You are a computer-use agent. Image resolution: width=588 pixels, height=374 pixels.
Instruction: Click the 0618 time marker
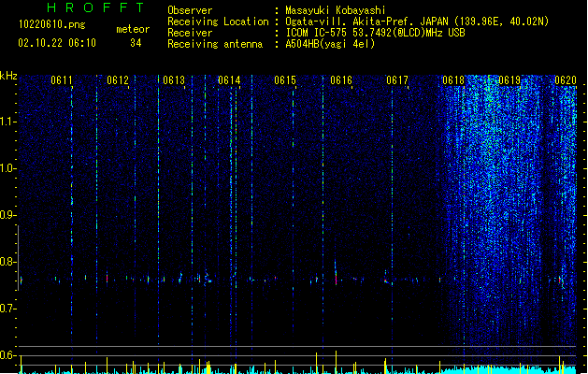(x=453, y=80)
